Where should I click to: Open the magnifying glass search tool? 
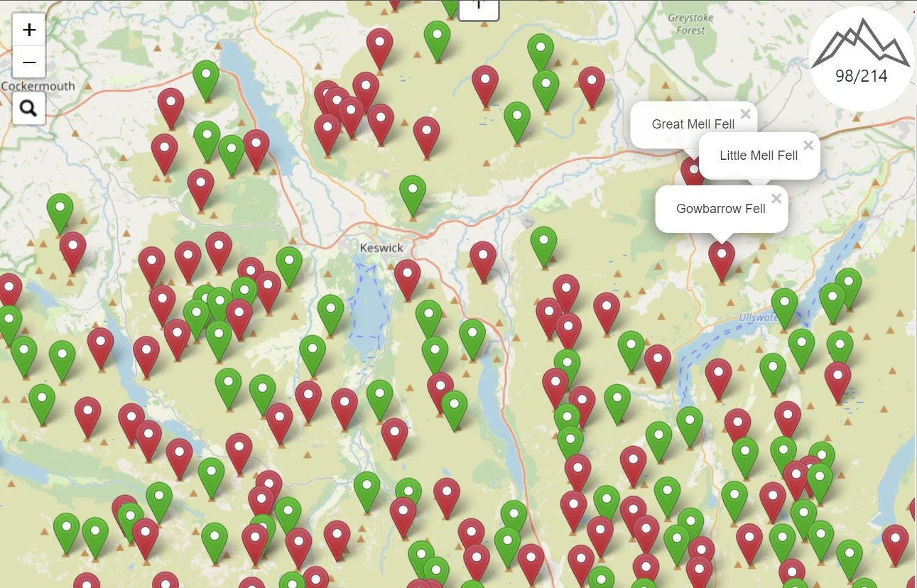pos(29,108)
